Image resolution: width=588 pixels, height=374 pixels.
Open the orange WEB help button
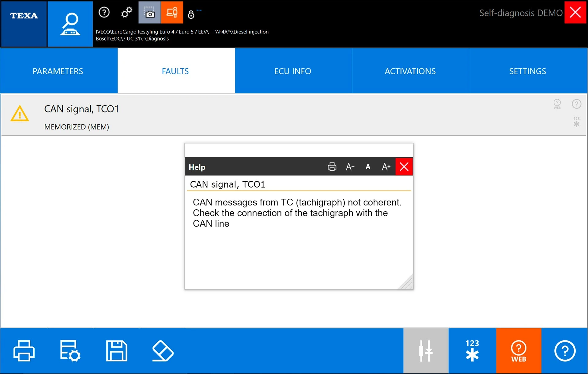(518, 351)
